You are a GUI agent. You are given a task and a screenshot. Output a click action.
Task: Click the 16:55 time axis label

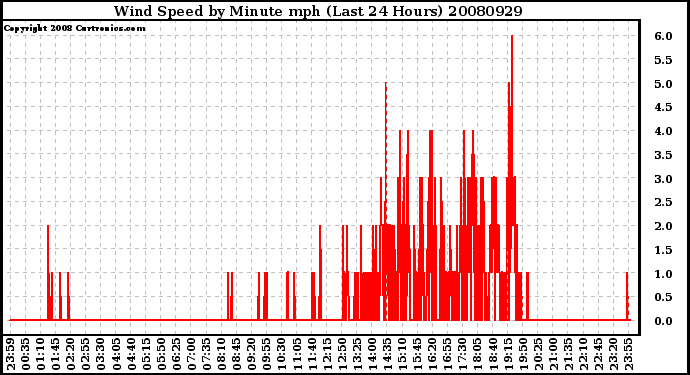tap(447, 354)
